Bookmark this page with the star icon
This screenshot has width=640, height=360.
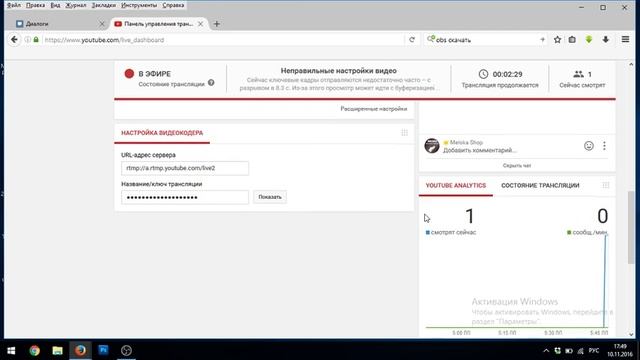click(557, 40)
